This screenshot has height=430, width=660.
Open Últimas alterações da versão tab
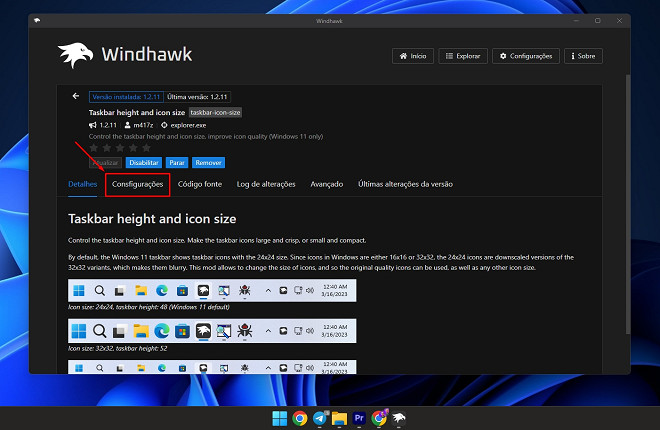(x=405, y=184)
